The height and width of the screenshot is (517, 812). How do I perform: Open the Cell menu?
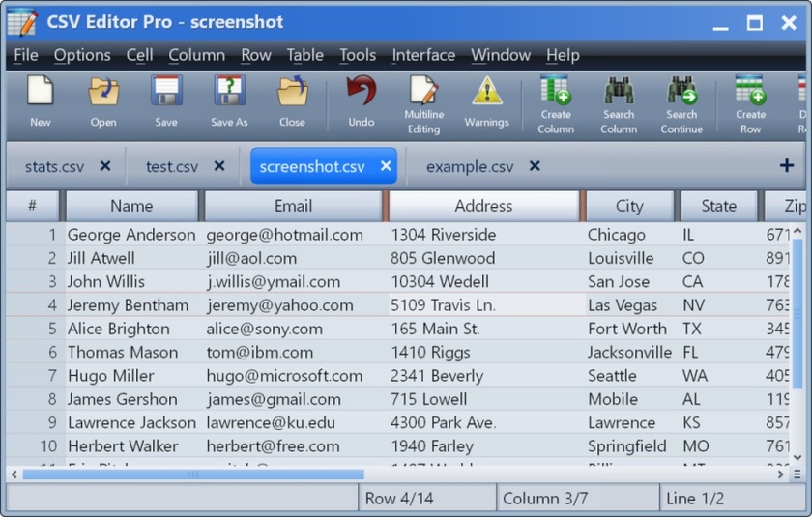[x=140, y=55]
